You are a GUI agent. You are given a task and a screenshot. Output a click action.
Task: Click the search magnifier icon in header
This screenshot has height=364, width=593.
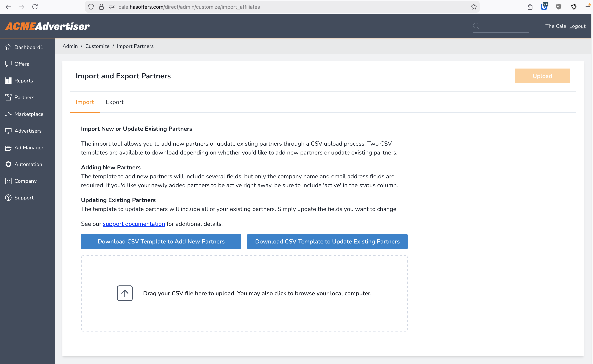476,26
